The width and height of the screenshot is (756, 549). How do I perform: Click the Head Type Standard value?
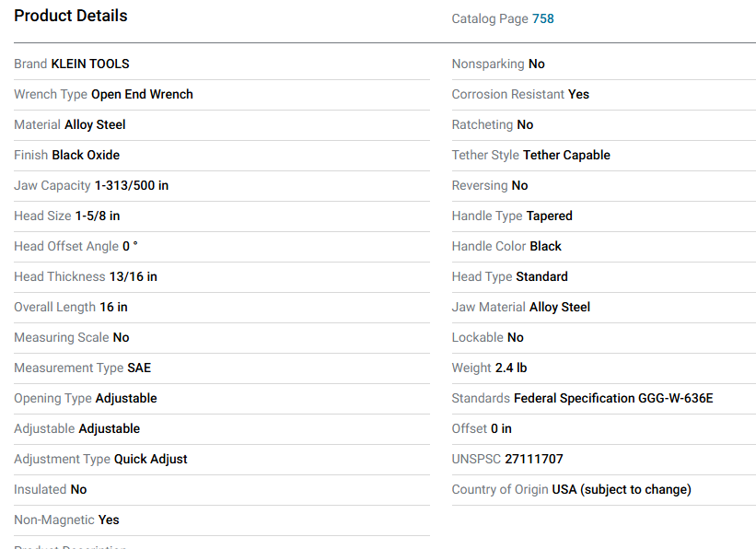click(x=541, y=276)
